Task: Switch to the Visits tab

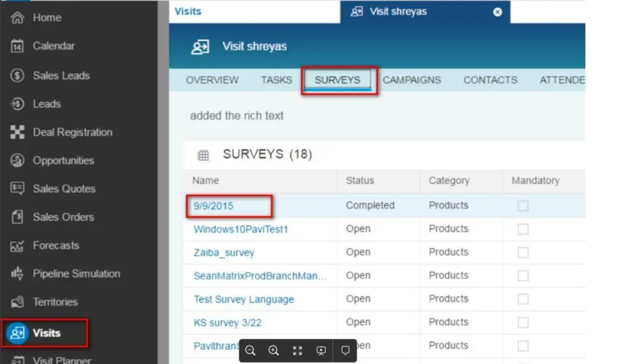Action: 188,11
